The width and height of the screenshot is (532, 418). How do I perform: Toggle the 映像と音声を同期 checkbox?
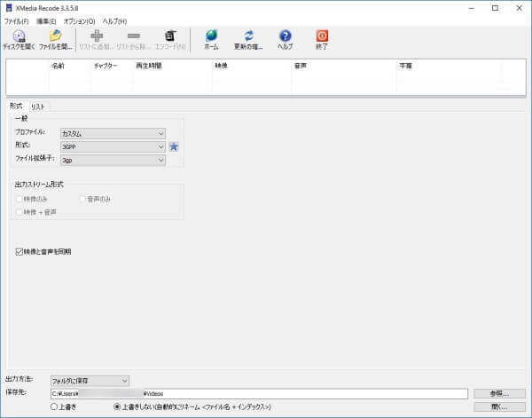[x=20, y=251]
